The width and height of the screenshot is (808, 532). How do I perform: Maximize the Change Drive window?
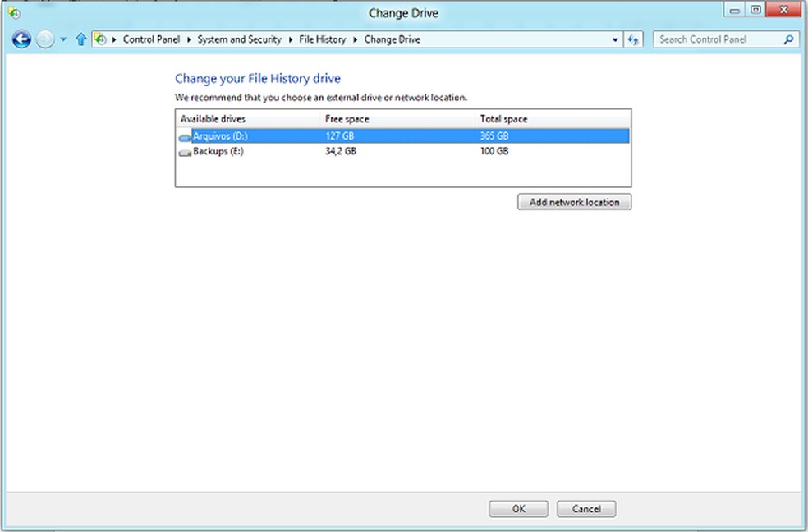coord(755,10)
